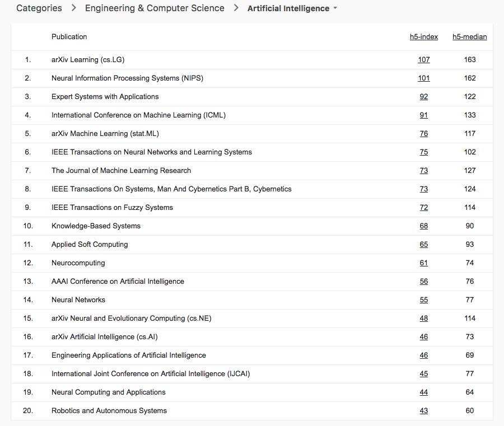Open h5-index 56 for AAAI Conference
This screenshot has width=504, height=426.
tap(424, 282)
